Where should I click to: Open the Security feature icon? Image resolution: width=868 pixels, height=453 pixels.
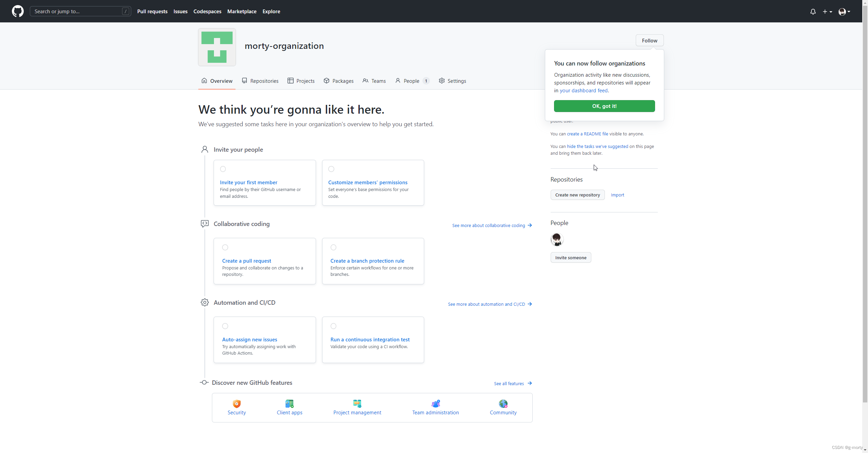(x=237, y=403)
